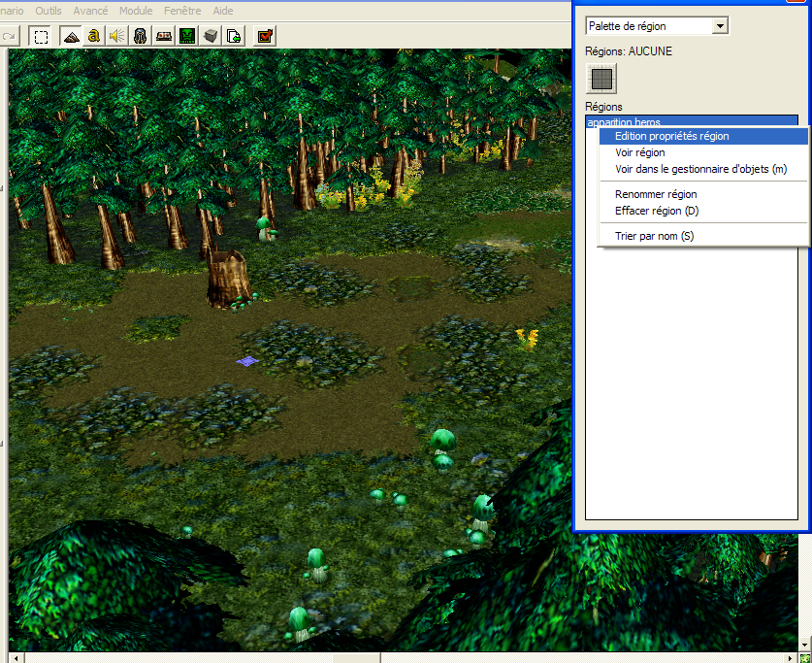Screen dimensions: 812x663
Task: Open the Outils menu
Action: click(49, 11)
